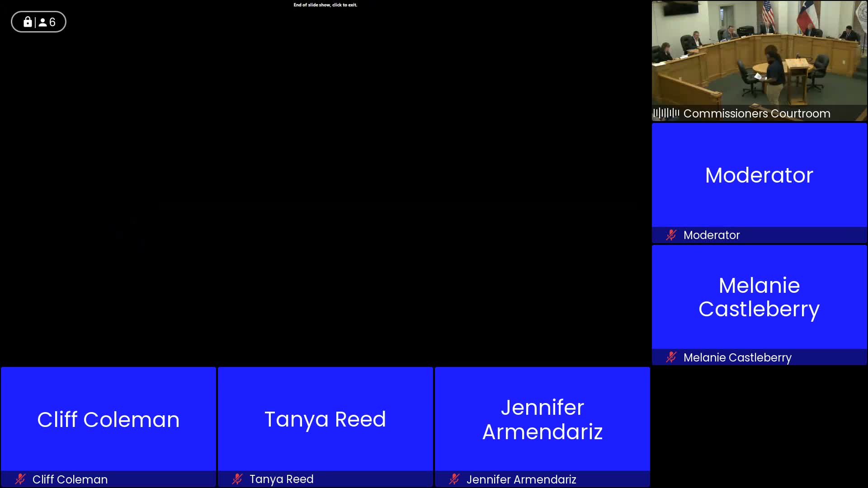Click the participant count number 6
This screenshot has height=488, width=868.
52,22
